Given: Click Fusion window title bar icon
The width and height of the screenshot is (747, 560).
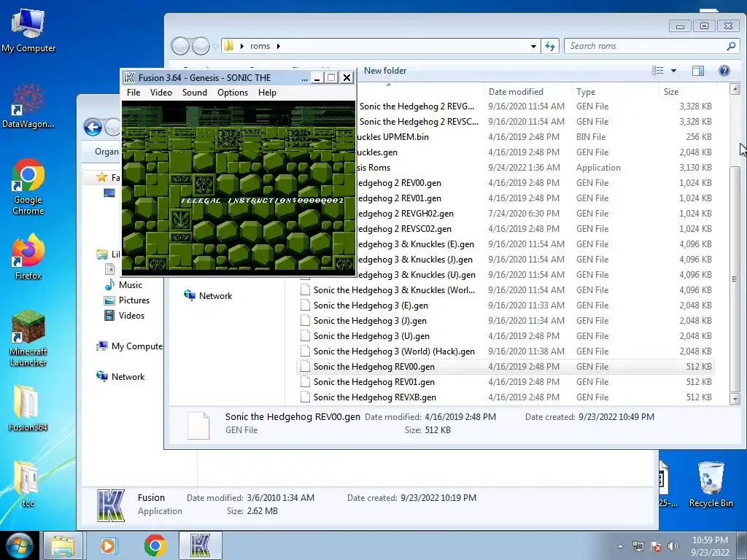Looking at the screenshot, I should pyautogui.click(x=129, y=77).
